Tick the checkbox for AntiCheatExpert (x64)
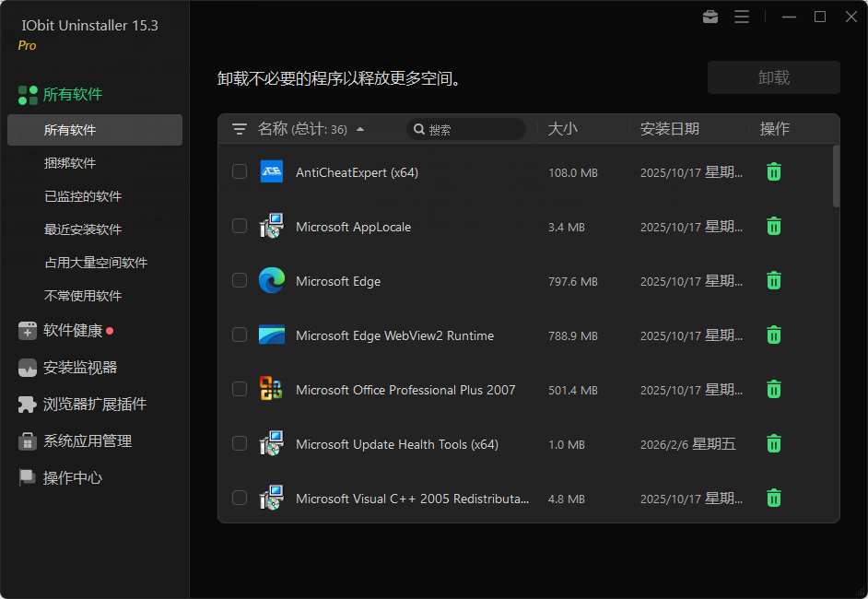 coord(240,171)
